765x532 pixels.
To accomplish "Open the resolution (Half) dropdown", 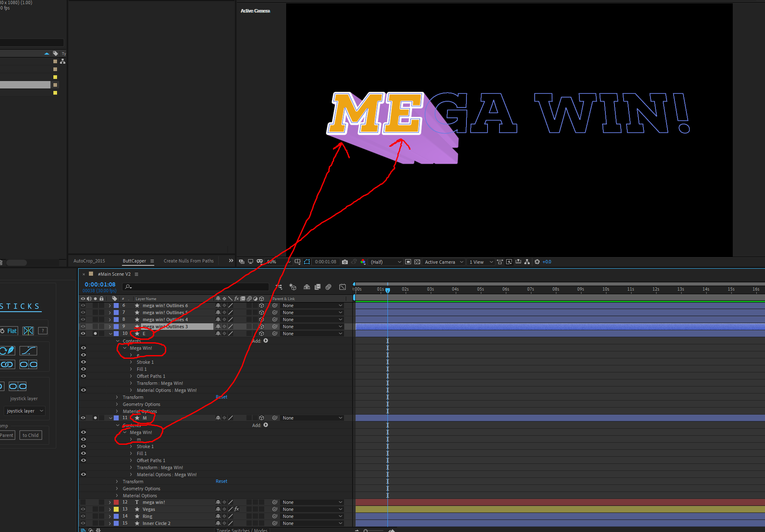I will tap(385, 262).
